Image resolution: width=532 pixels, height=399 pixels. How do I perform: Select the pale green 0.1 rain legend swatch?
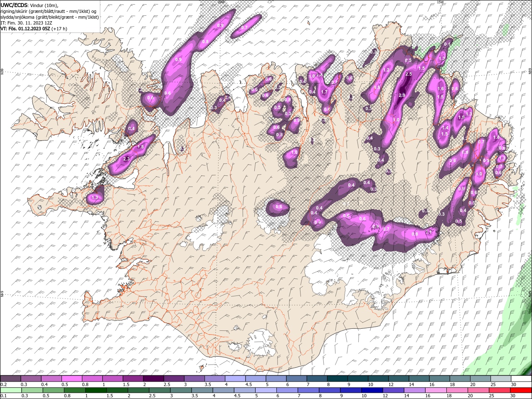tap(11, 390)
